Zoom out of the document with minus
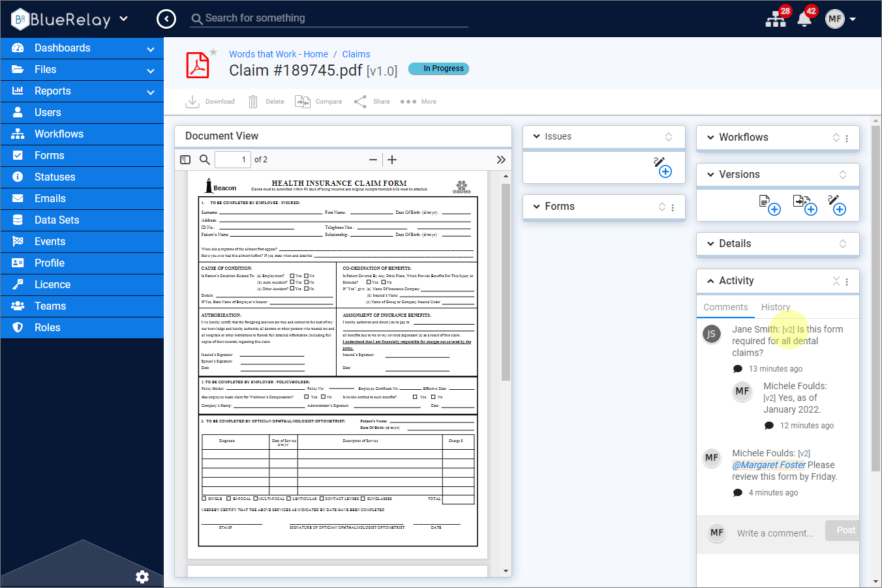Image resolution: width=882 pixels, height=588 pixels. (373, 160)
